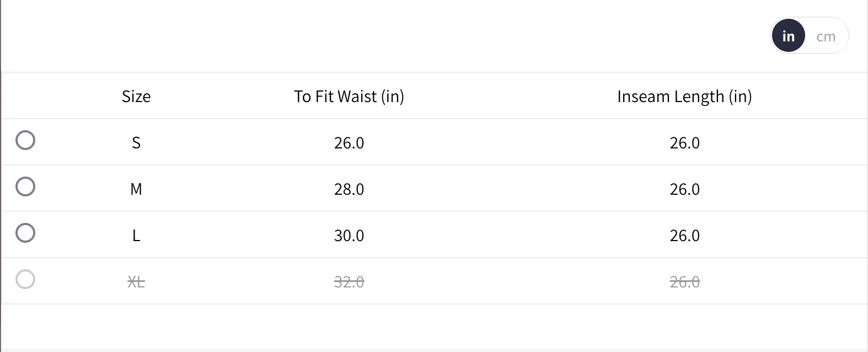Screen dimensions: 868x352
Task: Click the 30.0 waist measurement
Action: coord(349,236)
